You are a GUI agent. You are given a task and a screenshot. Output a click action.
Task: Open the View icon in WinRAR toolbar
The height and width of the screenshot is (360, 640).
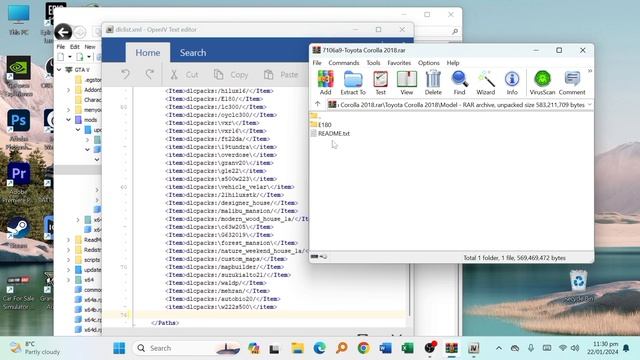pos(407,82)
